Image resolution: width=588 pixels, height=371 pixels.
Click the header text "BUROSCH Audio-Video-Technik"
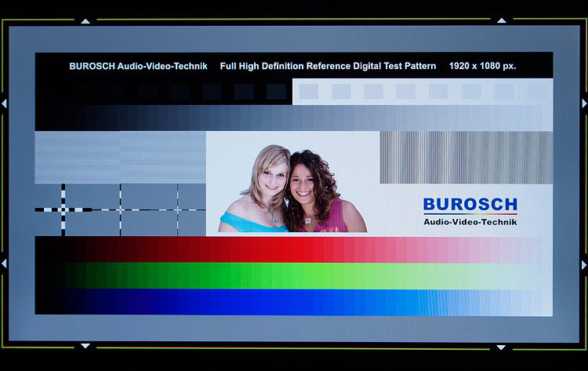(x=138, y=66)
